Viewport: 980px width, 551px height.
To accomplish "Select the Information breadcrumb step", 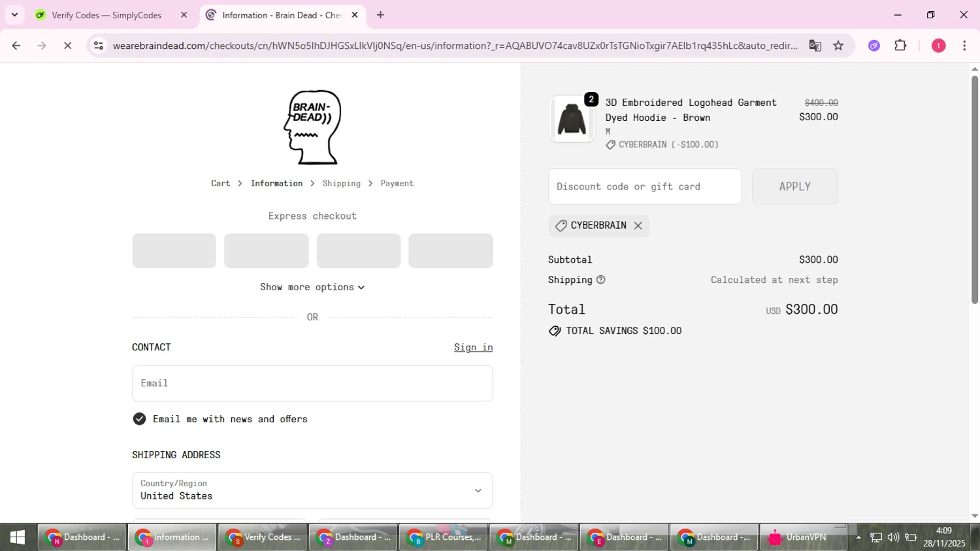I will (276, 184).
